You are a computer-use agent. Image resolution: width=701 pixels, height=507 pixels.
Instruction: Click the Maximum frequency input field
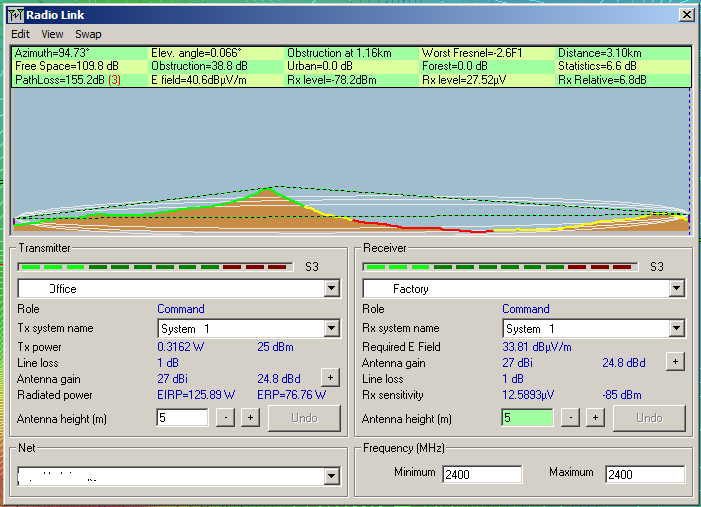point(644,474)
